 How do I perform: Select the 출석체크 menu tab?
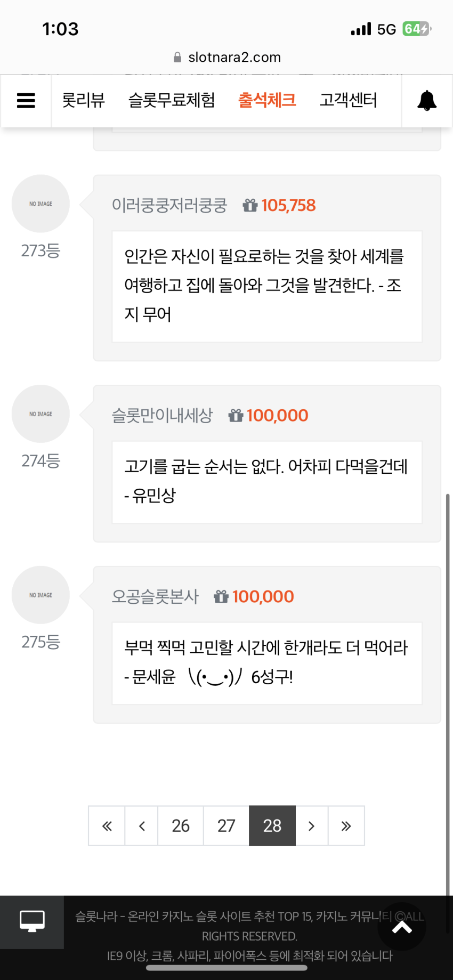(x=267, y=100)
